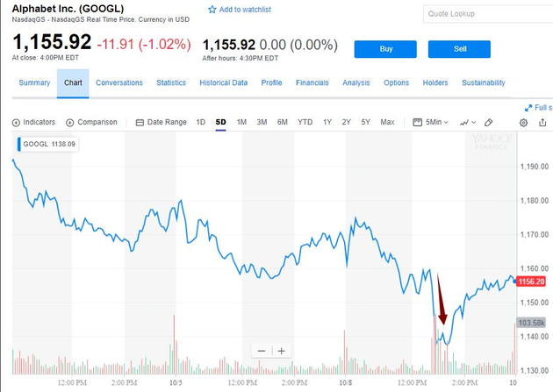
Task: Click the Quote Lookup search field
Action: (485, 14)
